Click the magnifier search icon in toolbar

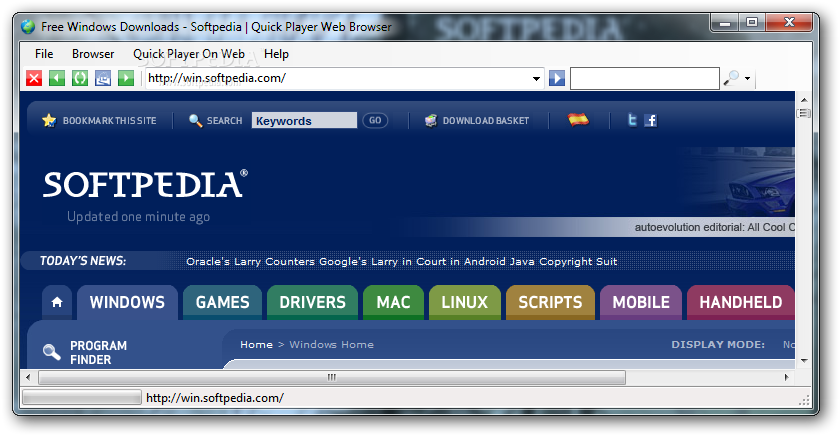[731, 78]
